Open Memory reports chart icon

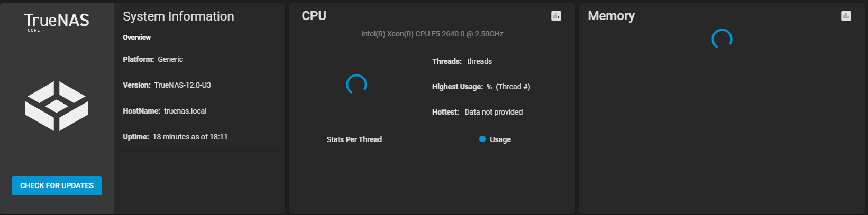click(846, 16)
